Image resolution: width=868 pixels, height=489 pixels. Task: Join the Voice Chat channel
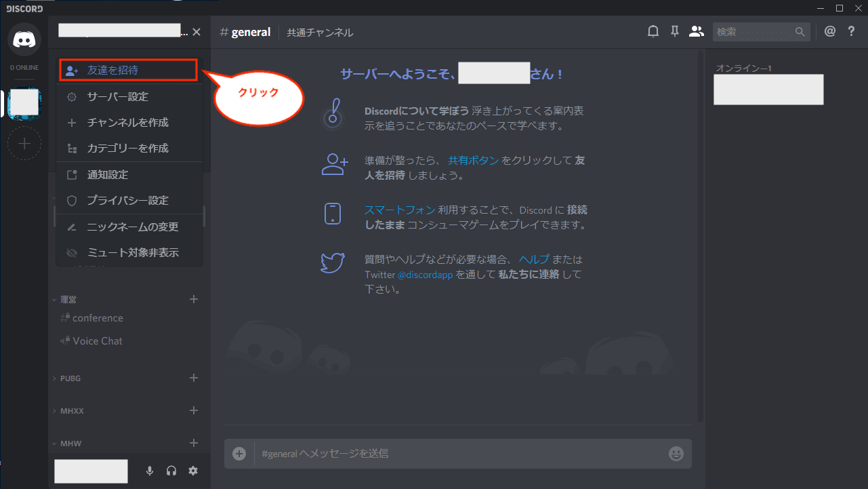(x=91, y=341)
